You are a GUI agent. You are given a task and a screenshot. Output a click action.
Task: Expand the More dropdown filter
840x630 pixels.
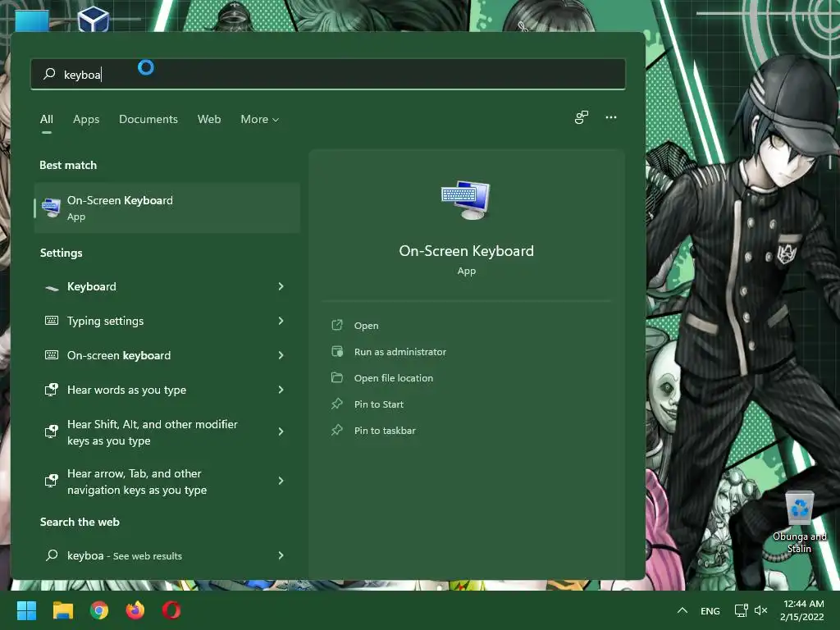(260, 119)
